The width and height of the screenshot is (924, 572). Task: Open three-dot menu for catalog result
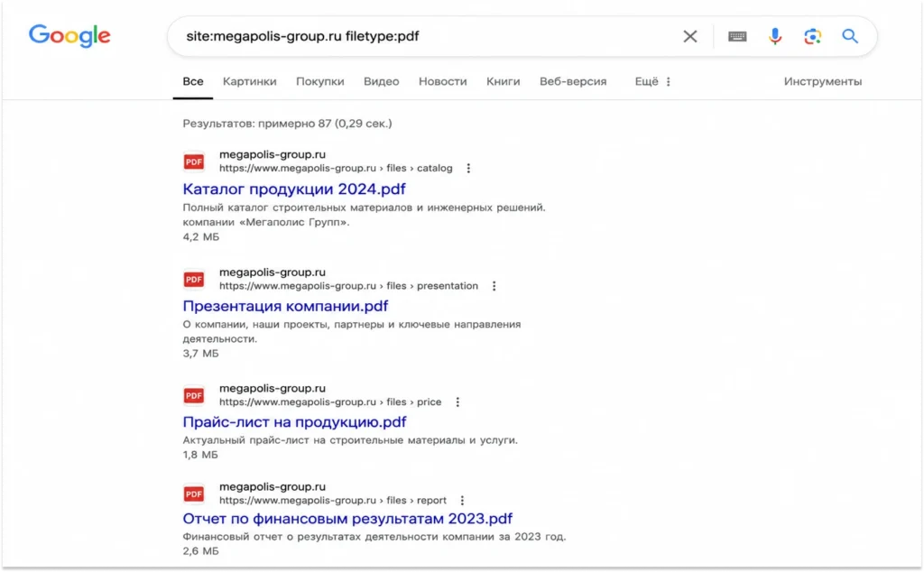click(468, 169)
